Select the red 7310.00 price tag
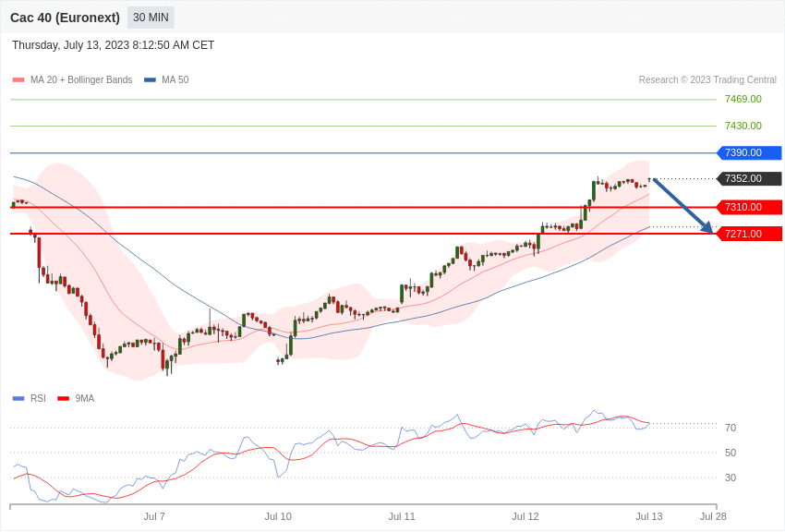The image size is (785, 532). coord(748,207)
